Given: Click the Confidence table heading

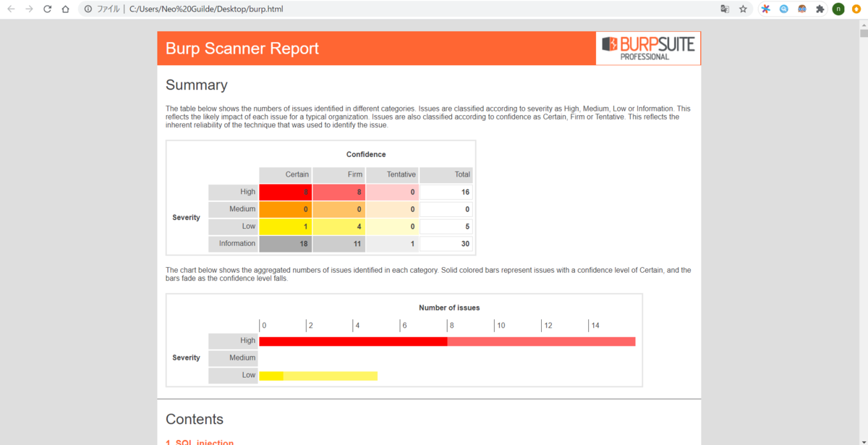Looking at the screenshot, I should (366, 154).
